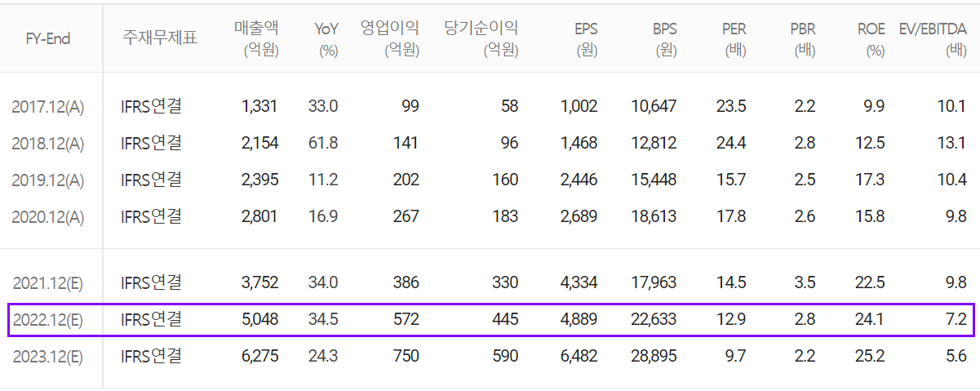Click PER value 12.9
980x391 pixels.
pos(732,319)
